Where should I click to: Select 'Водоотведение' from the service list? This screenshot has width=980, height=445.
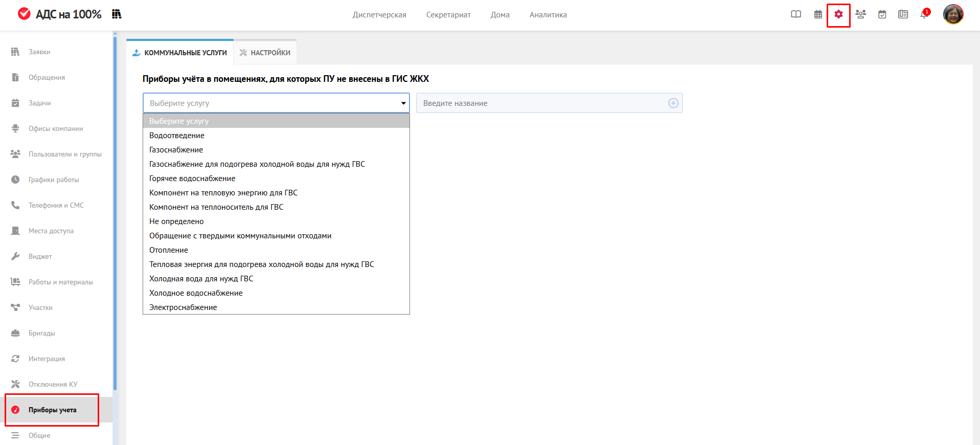coord(177,136)
